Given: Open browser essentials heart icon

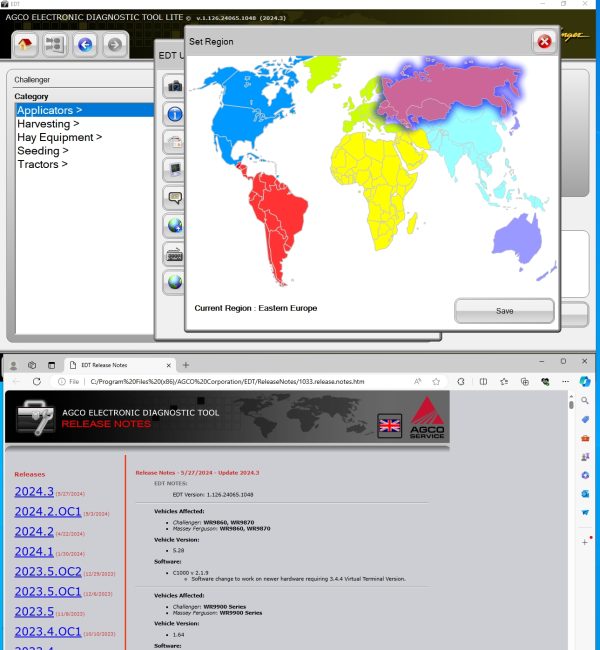Looking at the screenshot, I should (545, 381).
